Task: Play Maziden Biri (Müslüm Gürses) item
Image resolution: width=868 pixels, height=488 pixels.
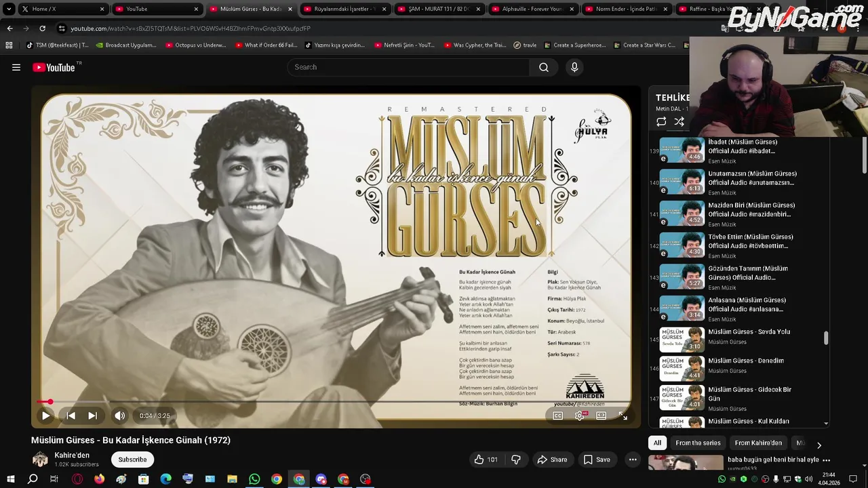Action: point(738,214)
